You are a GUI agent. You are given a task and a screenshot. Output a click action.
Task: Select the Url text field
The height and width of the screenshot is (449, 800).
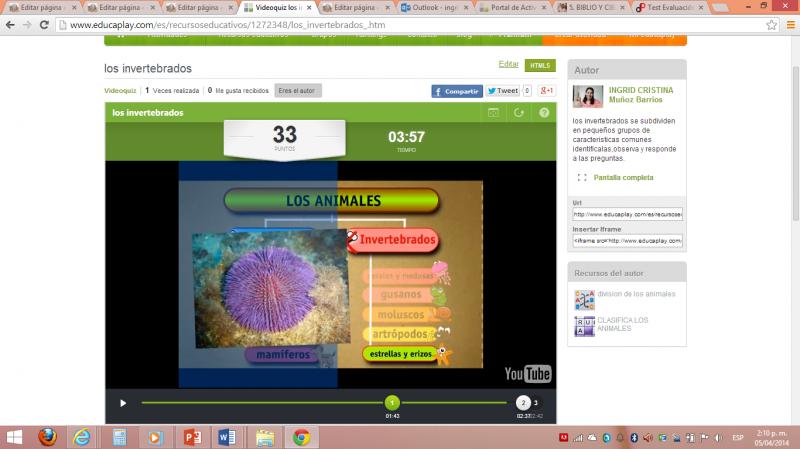click(627, 214)
